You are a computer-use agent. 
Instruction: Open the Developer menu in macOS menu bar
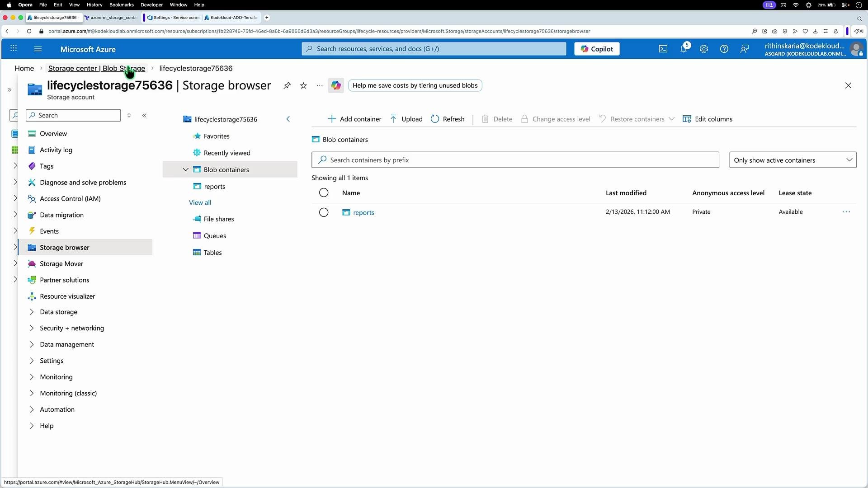click(x=151, y=5)
